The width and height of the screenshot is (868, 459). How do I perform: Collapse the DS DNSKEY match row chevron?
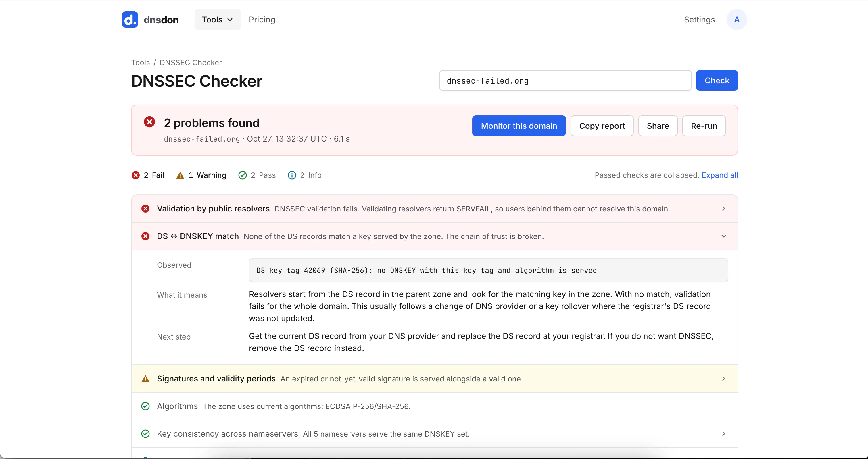pos(723,236)
